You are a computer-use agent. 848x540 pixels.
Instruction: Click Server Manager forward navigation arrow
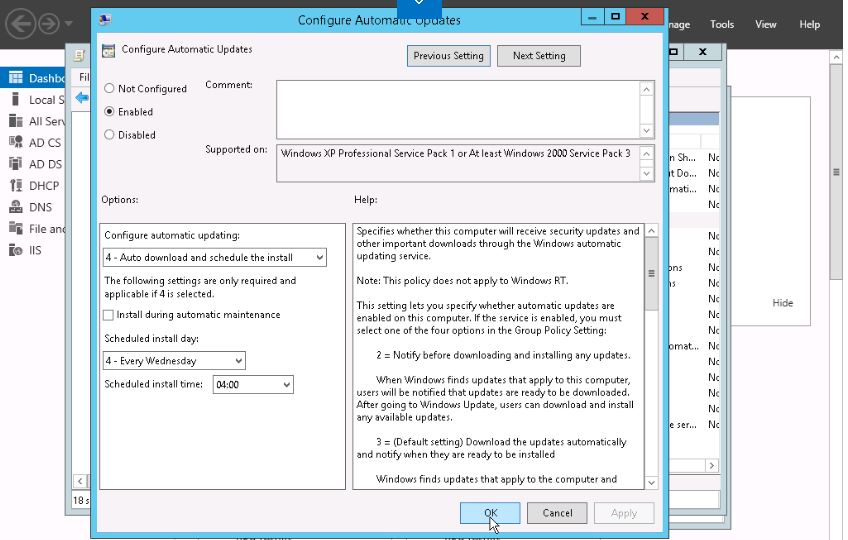point(49,24)
